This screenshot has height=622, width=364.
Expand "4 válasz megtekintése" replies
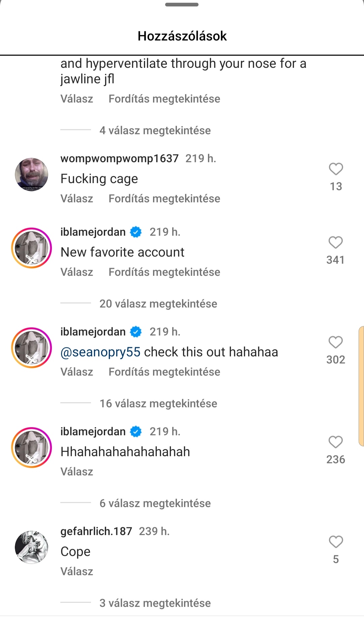[155, 130]
